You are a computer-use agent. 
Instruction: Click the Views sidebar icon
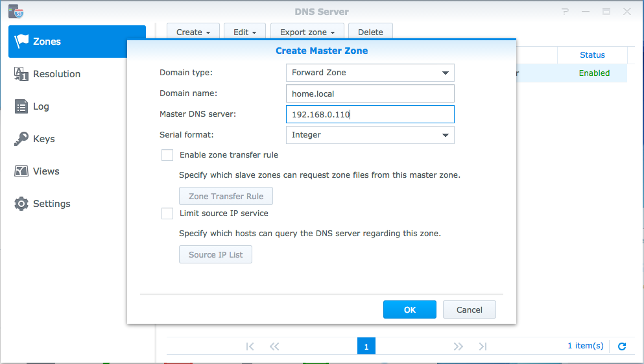click(21, 171)
